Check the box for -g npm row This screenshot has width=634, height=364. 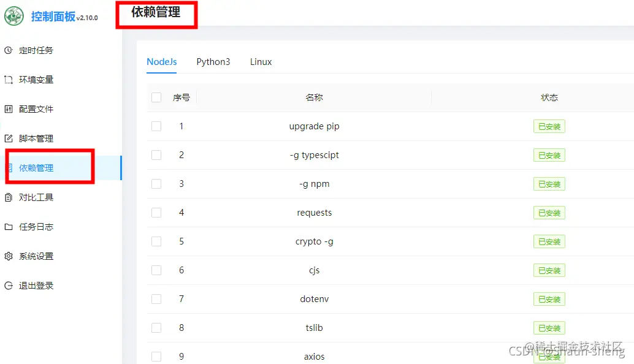(x=156, y=184)
